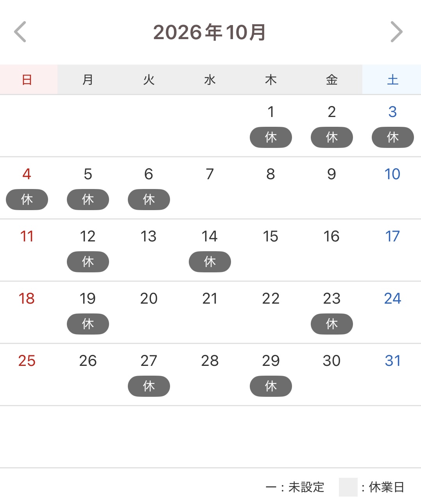
Task: Click the 2026年10月 month title
Action: pyautogui.click(x=210, y=32)
